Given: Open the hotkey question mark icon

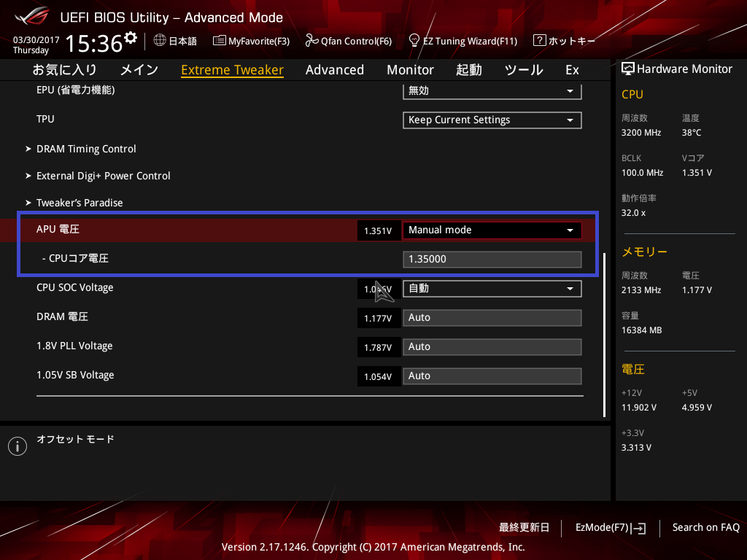Looking at the screenshot, I should click(539, 40).
